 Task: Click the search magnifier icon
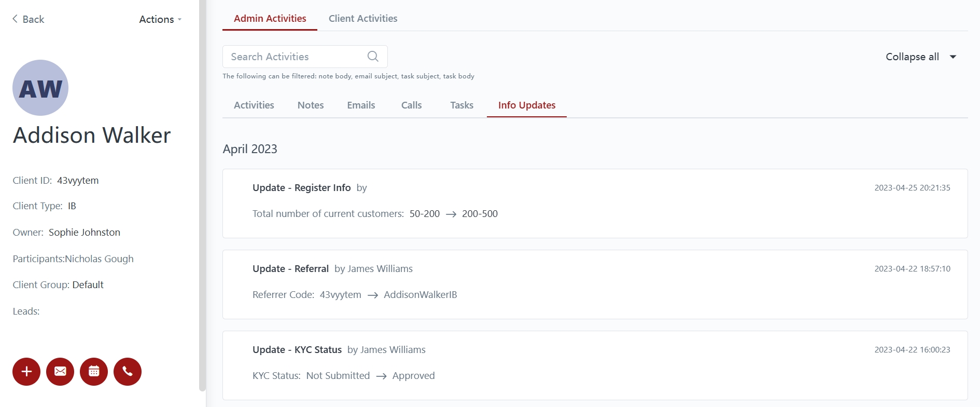(373, 57)
